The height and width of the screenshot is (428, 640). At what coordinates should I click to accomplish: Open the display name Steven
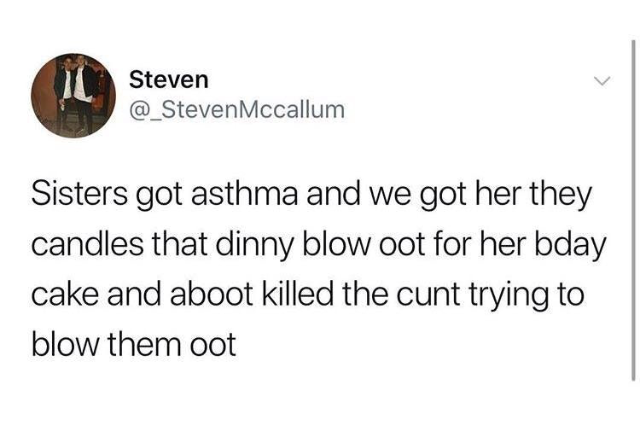tap(169, 80)
